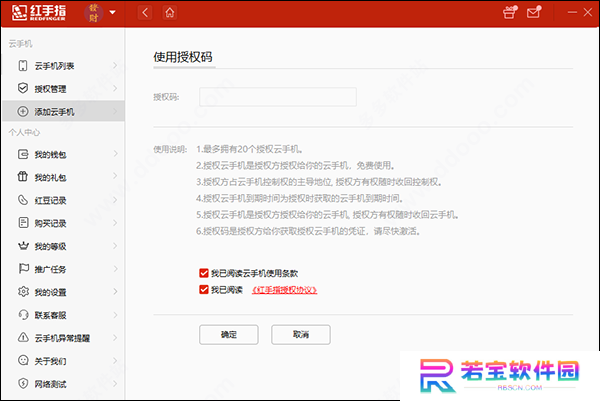Click the flag icon beside 推广任务
This screenshot has height=401, width=600.
point(24,269)
